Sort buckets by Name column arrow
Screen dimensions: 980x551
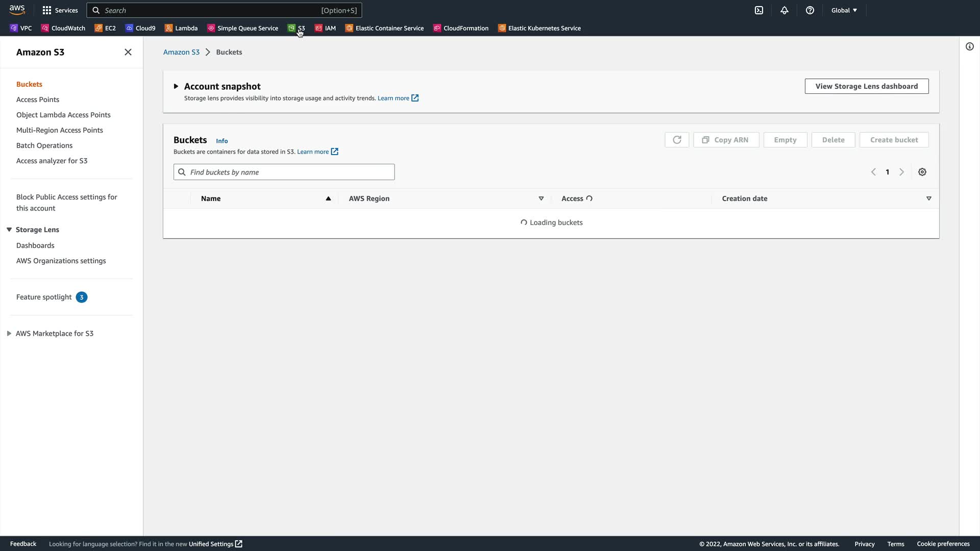[328, 198]
